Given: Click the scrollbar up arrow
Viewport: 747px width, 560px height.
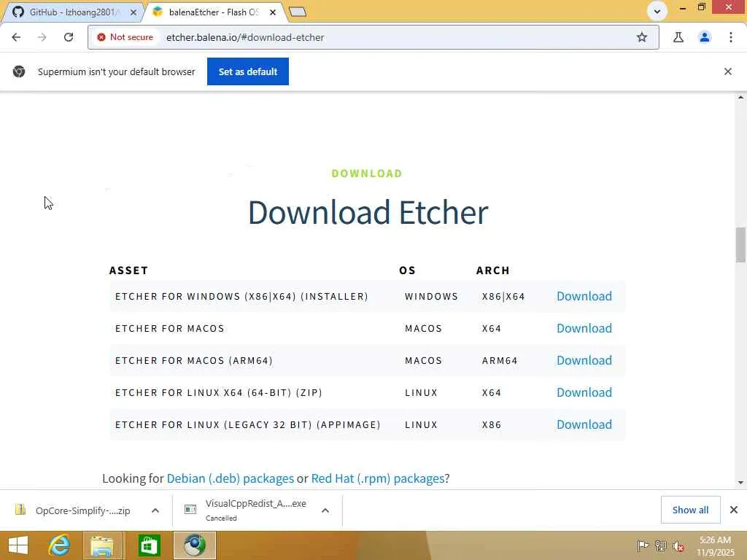Looking at the screenshot, I should click(x=740, y=97).
